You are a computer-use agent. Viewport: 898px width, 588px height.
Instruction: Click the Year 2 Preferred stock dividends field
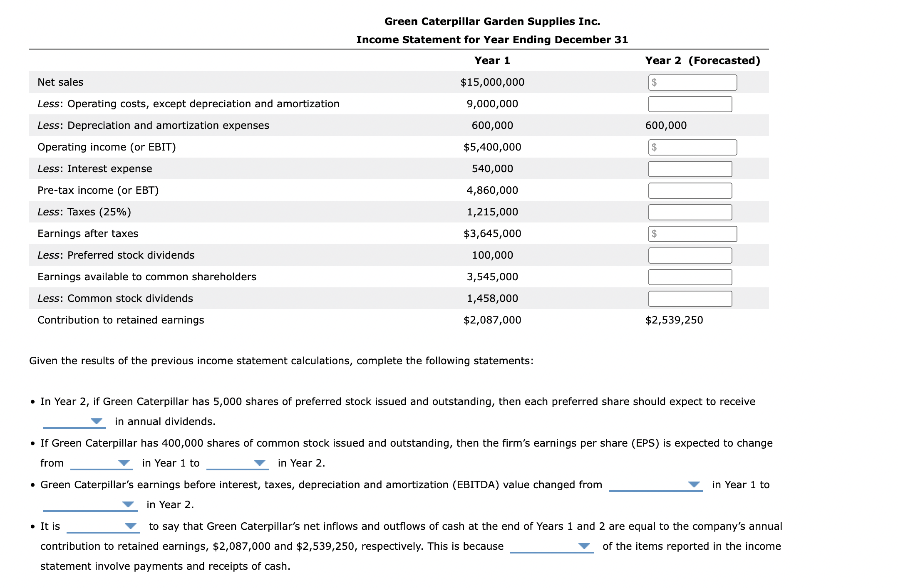(x=690, y=255)
